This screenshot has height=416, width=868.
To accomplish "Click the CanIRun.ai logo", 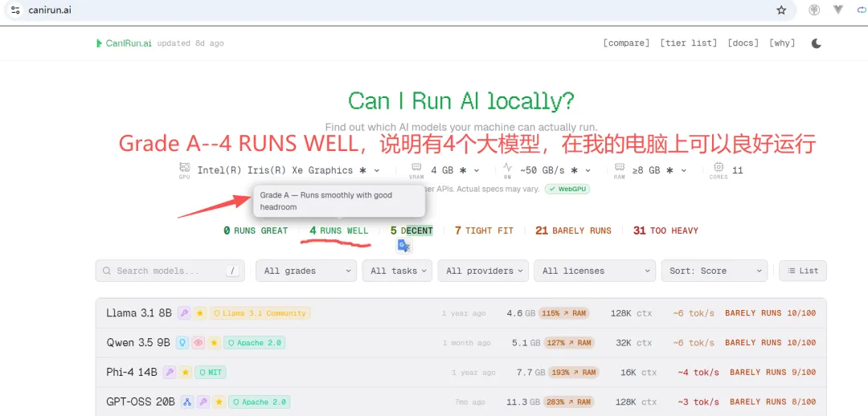I will [x=124, y=43].
